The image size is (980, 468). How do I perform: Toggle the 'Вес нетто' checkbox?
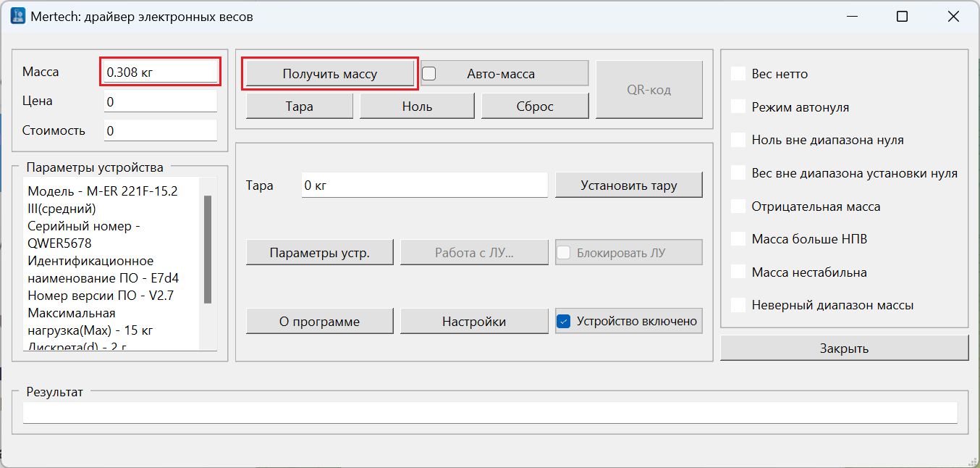[738, 74]
